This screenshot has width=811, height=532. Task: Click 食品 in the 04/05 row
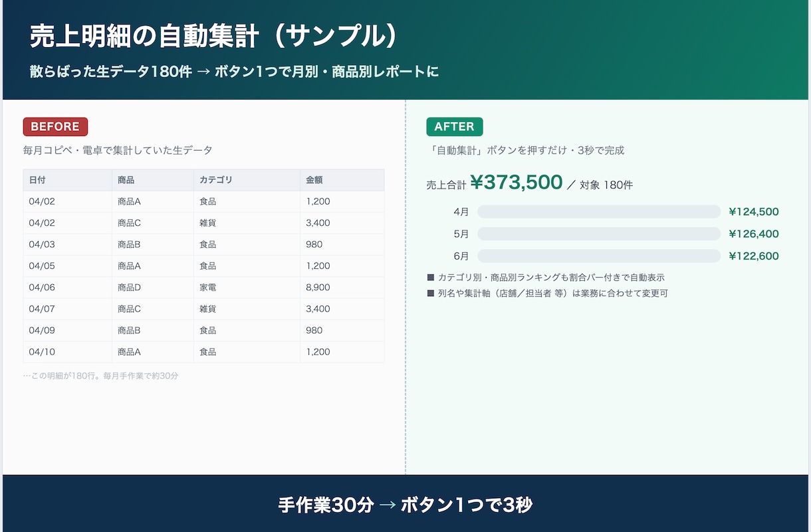(x=247, y=266)
